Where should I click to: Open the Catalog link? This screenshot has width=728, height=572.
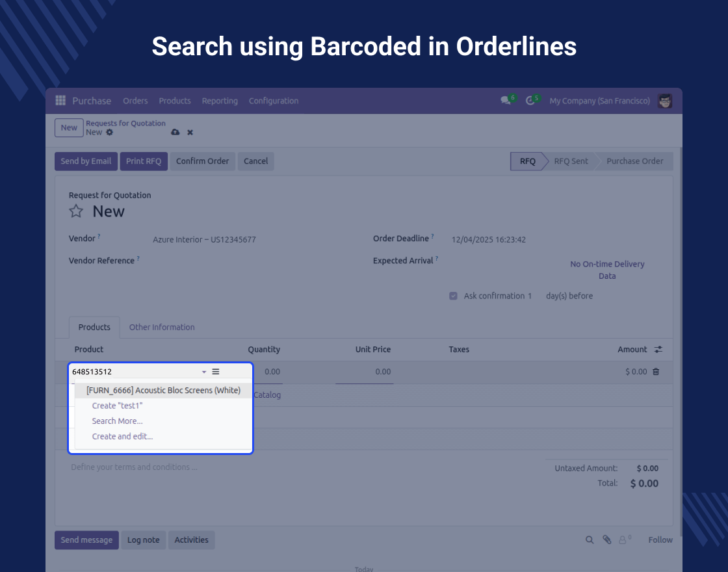[267, 395]
